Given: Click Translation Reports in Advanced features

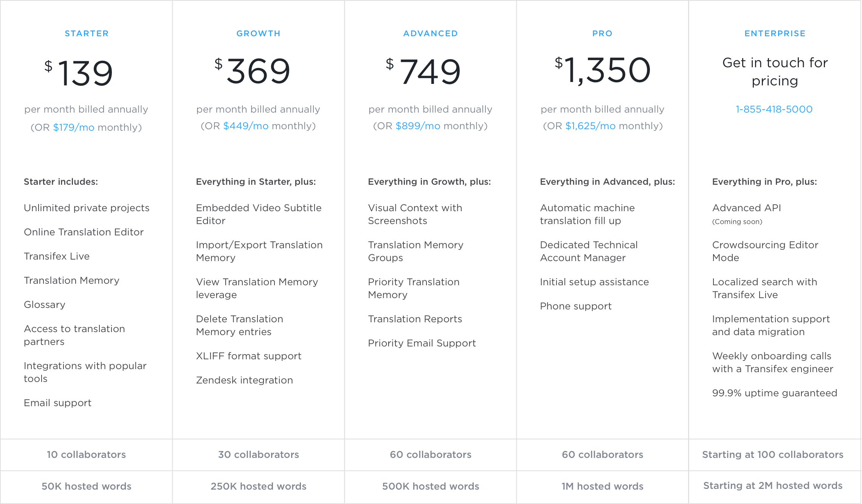Looking at the screenshot, I should pyautogui.click(x=415, y=319).
